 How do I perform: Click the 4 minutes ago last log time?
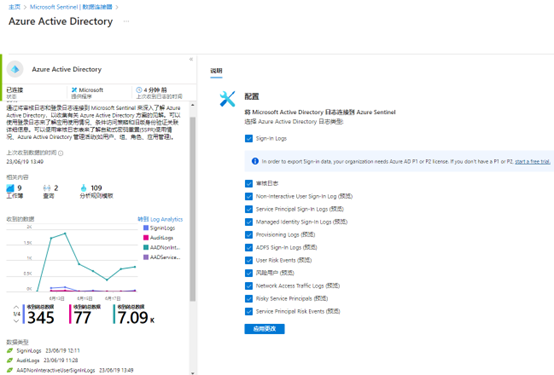pyautogui.click(x=155, y=90)
